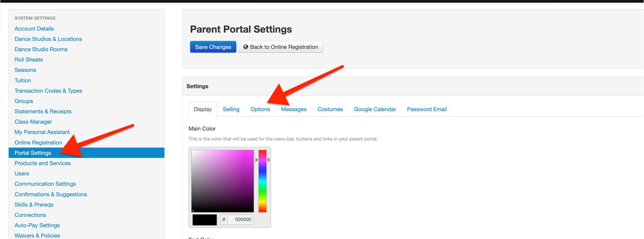This screenshot has height=239, width=644.
Task: Open Auto-Pay Settings link
Action: tap(37, 225)
